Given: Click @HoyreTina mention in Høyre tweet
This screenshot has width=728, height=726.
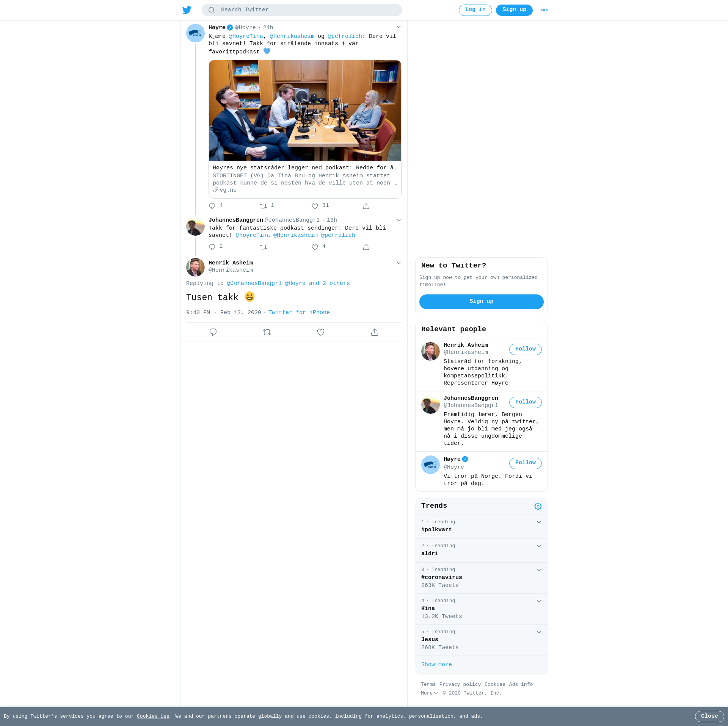Looking at the screenshot, I should (246, 36).
